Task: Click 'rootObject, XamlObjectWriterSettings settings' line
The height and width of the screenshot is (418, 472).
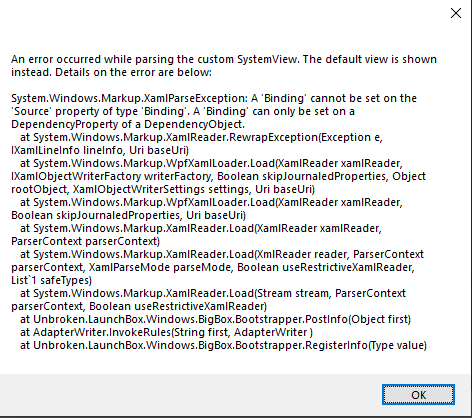Action: [163, 189]
